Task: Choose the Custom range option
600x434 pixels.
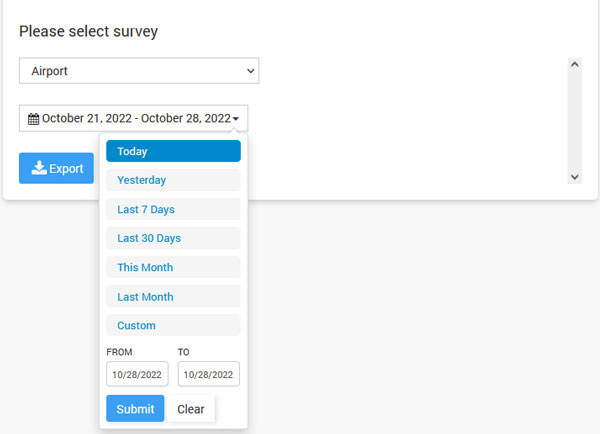Action: click(x=173, y=325)
